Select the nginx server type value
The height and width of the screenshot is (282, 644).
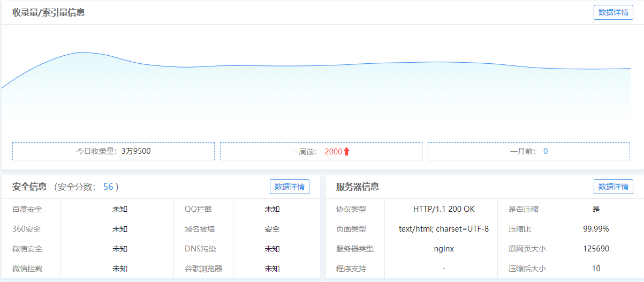(x=444, y=249)
